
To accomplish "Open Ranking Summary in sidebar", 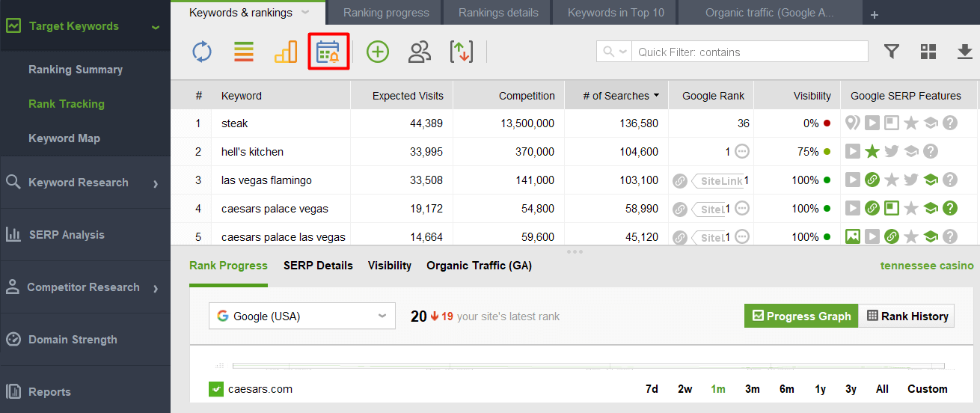I will coord(76,70).
